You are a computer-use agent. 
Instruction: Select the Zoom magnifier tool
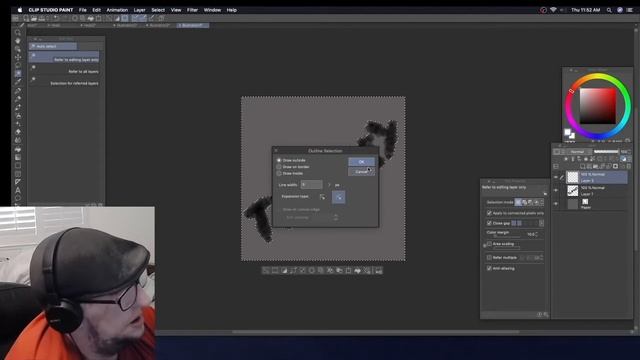[x=18, y=32]
